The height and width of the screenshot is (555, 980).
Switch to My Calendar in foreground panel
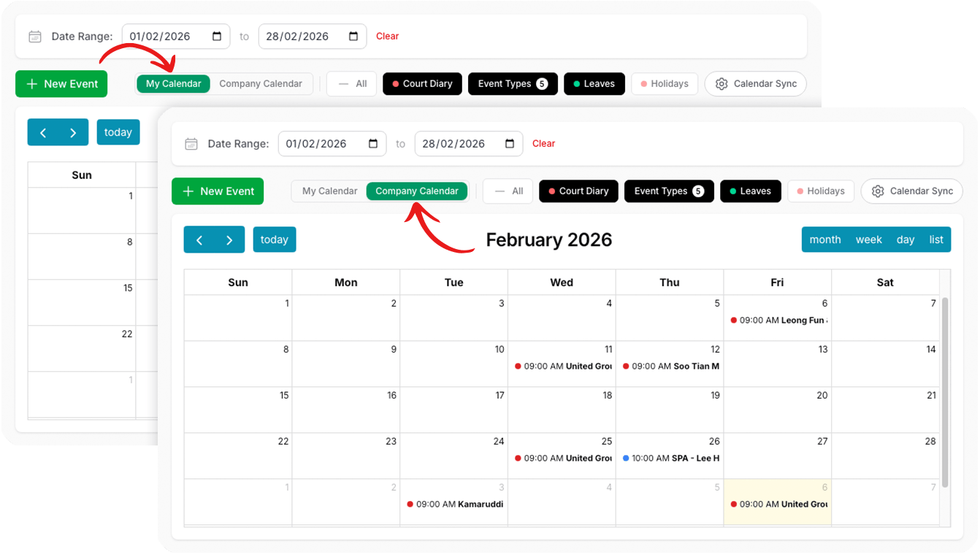[329, 191]
